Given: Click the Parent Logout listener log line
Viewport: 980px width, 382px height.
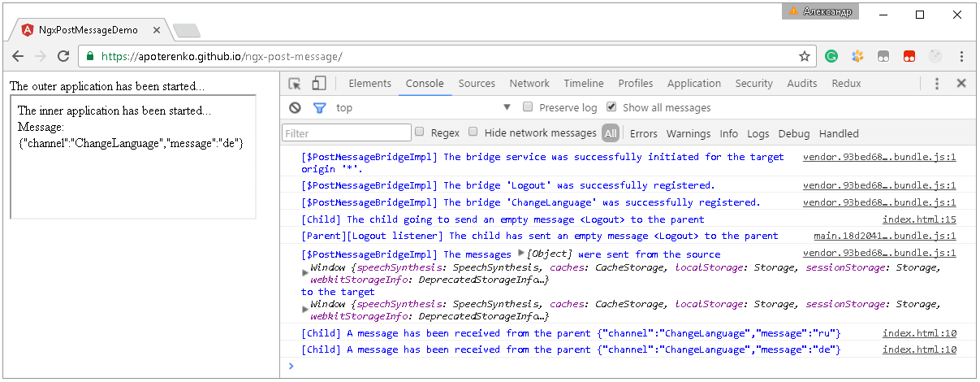Looking at the screenshot, I should tap(539, 236).
